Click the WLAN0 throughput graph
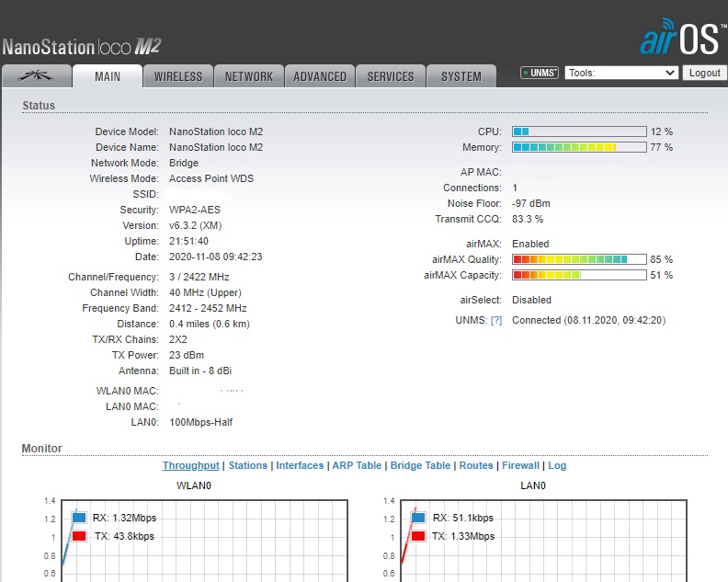 point(204,541)
